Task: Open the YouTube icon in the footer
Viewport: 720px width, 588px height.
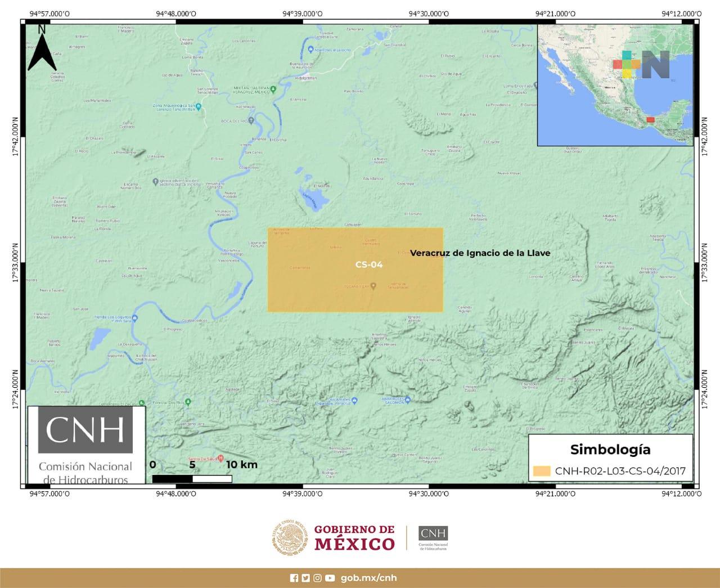Action: coord(331,578)
